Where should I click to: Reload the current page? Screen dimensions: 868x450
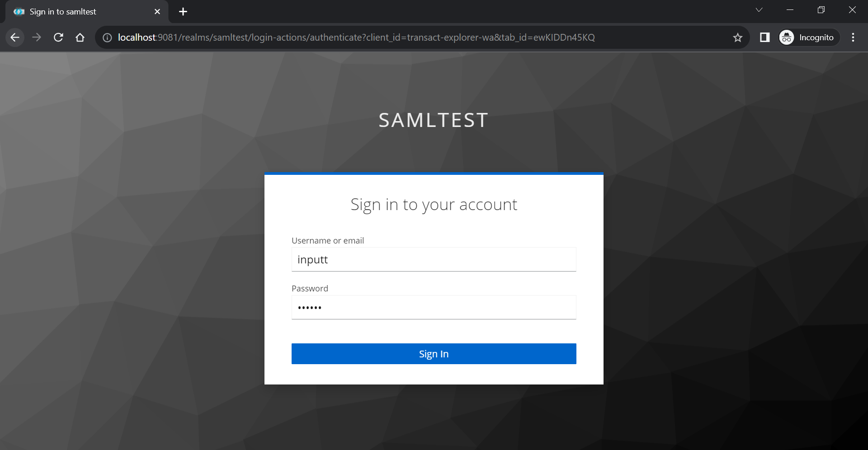point(58,37)
